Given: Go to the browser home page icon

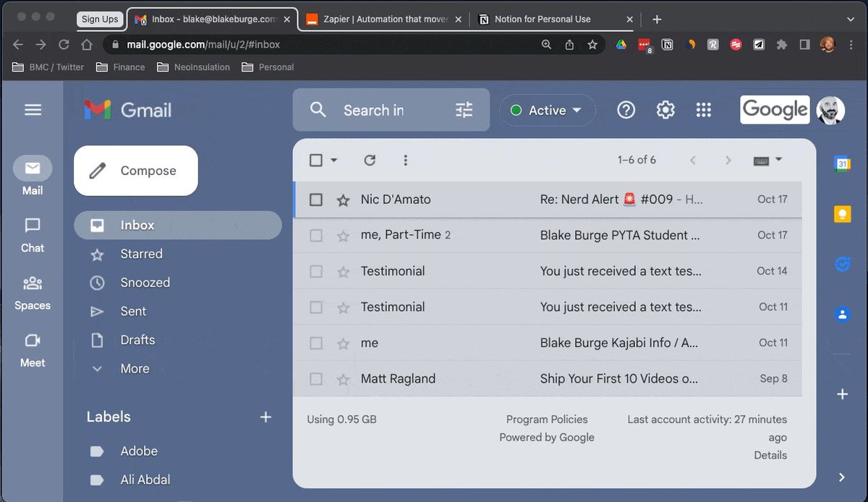Looking at the screenshot, I should (x=87, y=45).
